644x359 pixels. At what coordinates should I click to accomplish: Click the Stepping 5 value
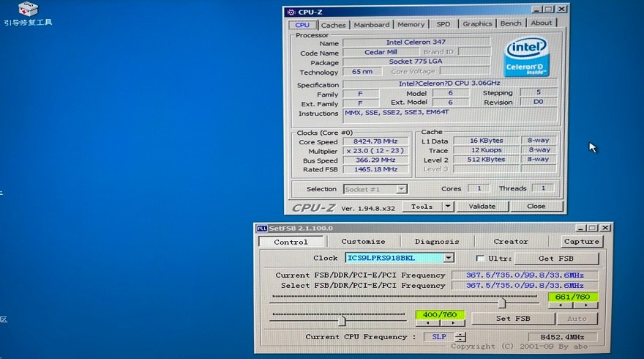click(x=538, y=92)
